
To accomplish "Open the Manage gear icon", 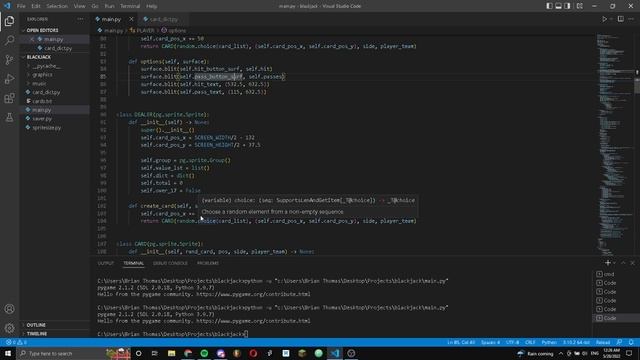I will pos(9,328).
